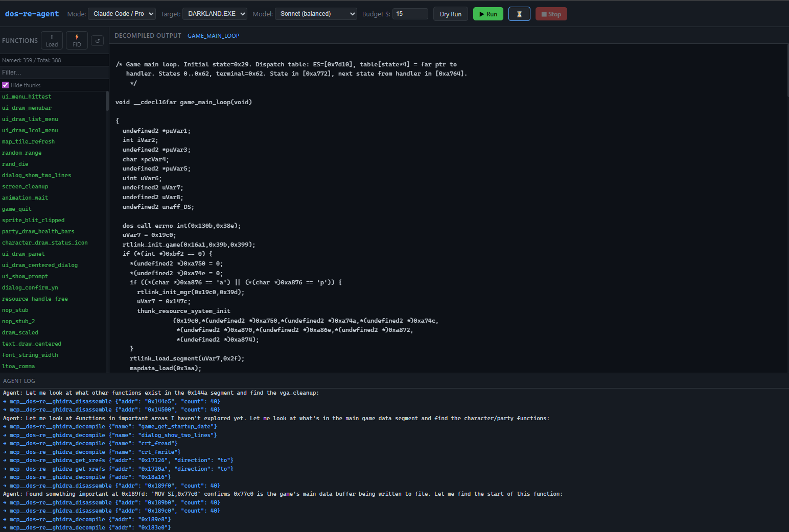Select text_draw_centered function
The width and height of the screenshot is (789, 532).
click(32, 344)
